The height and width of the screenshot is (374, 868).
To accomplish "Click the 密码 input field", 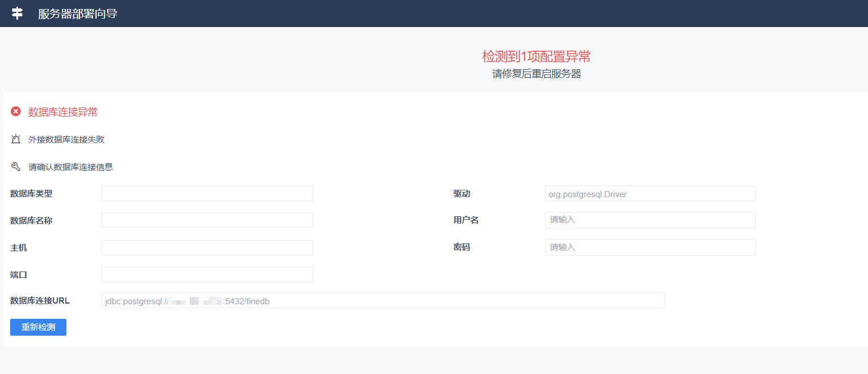I will 650,247.
